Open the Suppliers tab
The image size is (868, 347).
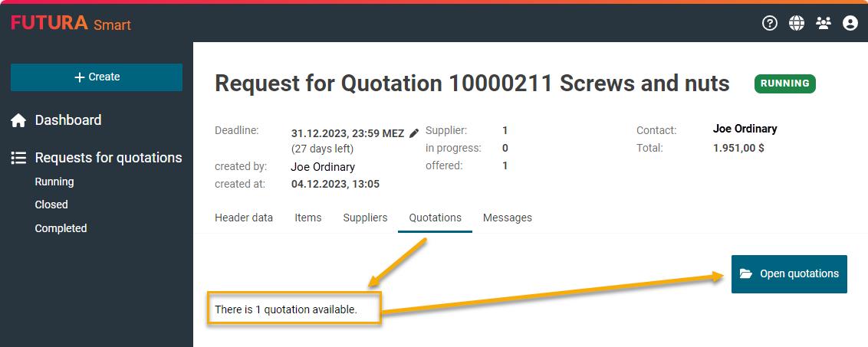tap(365, 218)
